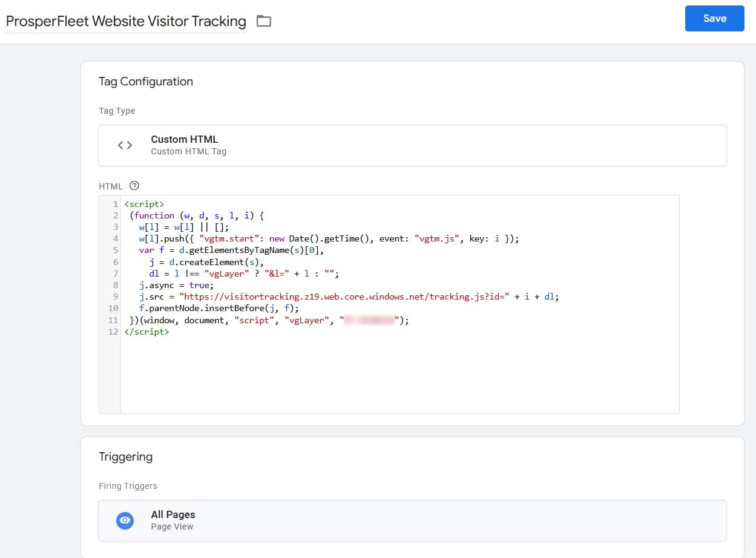
Task: Save the tag with the Save button
Action: 714,19
